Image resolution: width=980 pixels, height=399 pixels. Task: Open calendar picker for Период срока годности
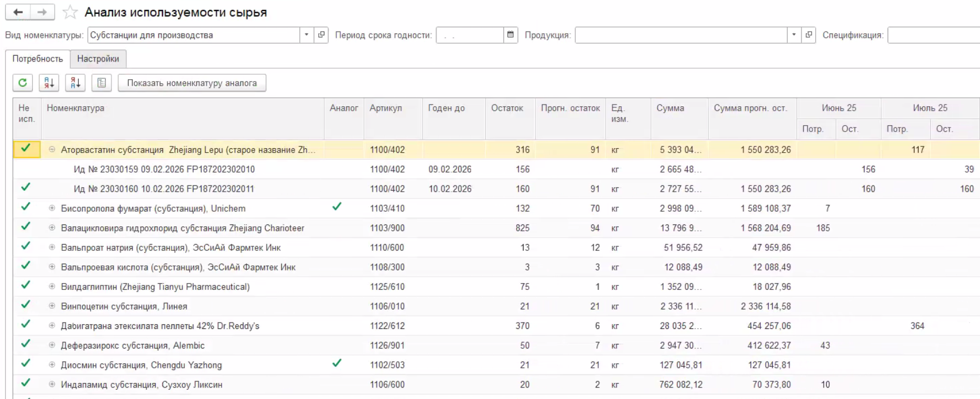[510, 35]
